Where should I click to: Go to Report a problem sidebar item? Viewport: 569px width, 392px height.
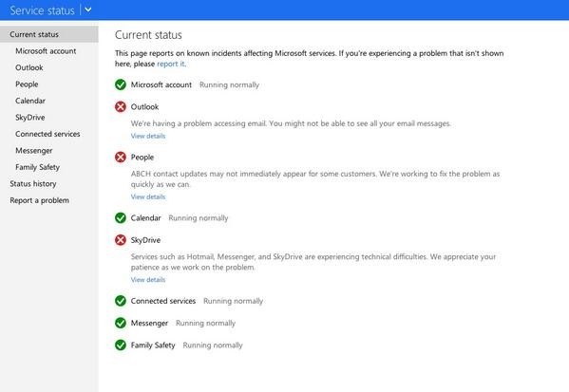[39, 200]
